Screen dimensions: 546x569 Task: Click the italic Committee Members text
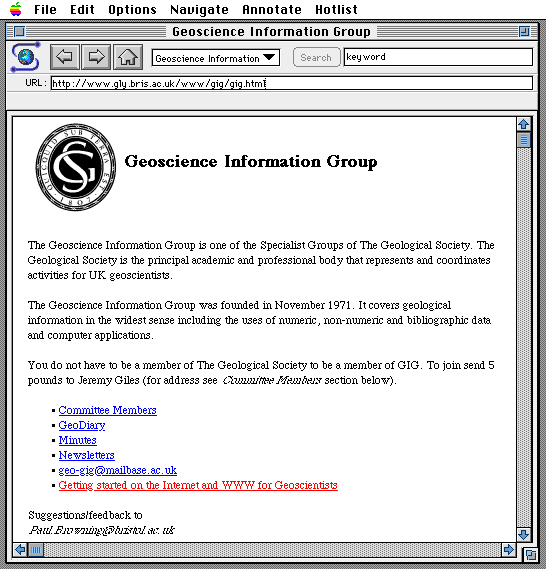[x=272, y=380]
